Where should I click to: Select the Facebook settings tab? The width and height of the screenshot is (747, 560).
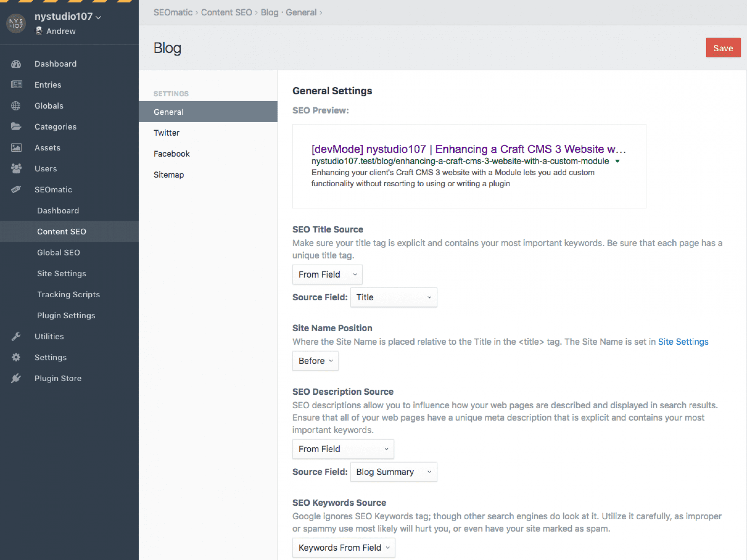pos(208,154)
